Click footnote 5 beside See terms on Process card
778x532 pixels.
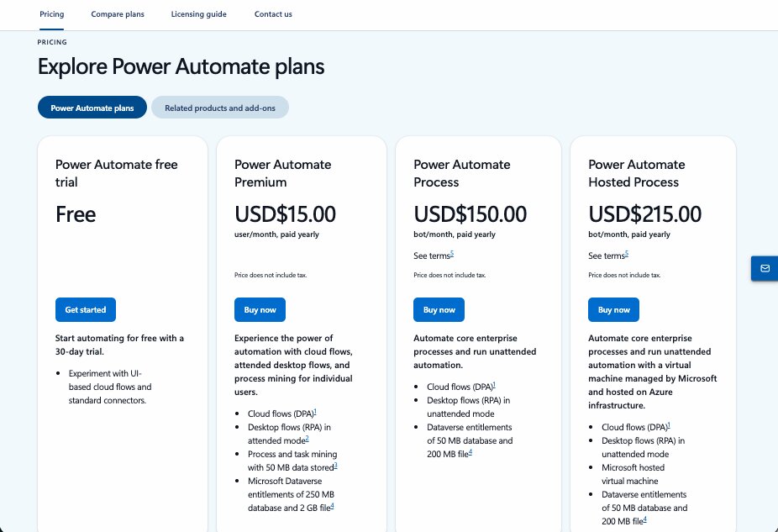pos(452,251)
